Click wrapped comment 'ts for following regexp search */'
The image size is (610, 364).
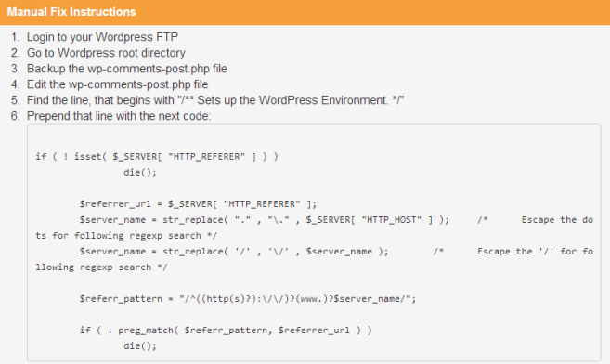coord(126,236)
